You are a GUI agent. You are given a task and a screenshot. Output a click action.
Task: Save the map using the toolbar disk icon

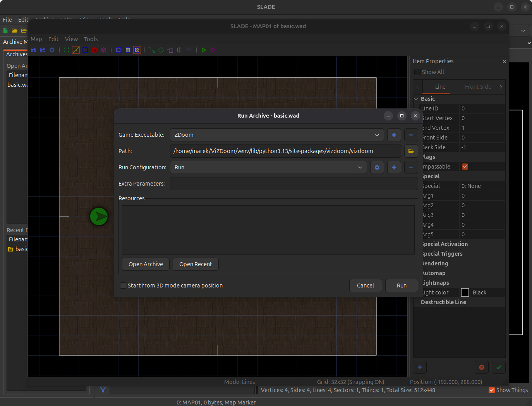tap(33, 50)
